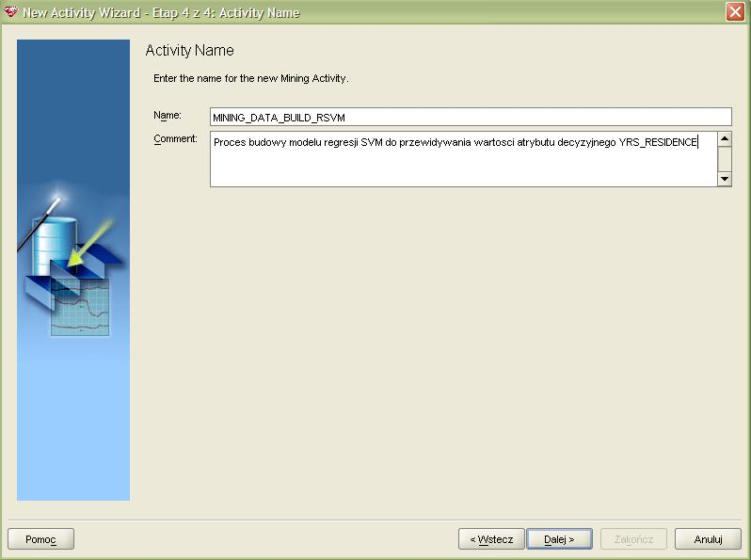Cancel the wizard with Anuluj
751x560 pixels.
click(708, 539)
